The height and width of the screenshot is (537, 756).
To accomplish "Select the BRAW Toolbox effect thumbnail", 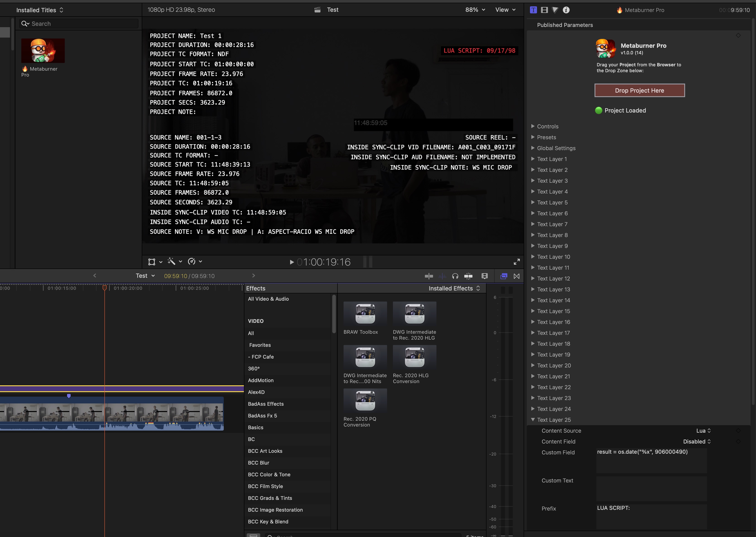I will click(x=365, y=314).
